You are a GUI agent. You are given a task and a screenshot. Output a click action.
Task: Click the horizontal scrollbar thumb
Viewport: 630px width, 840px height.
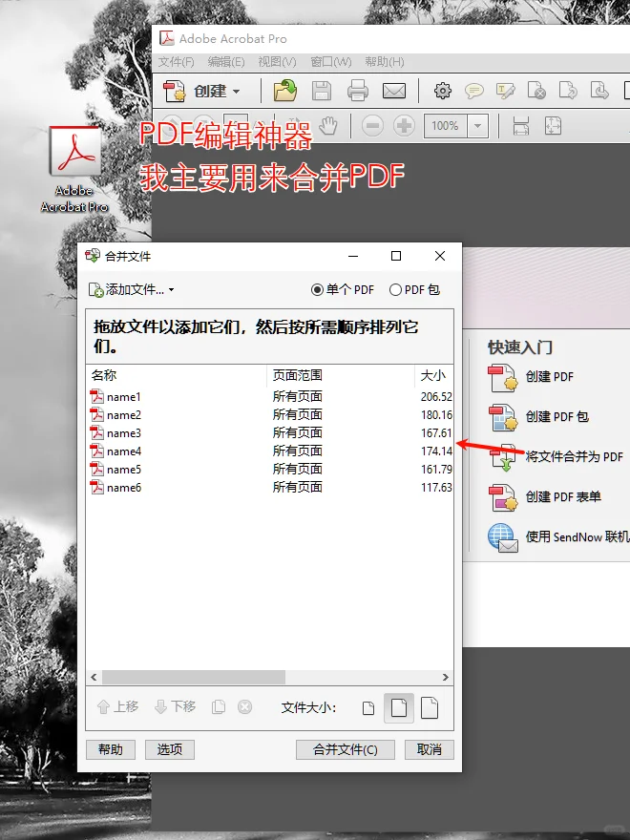click(194, 677)
